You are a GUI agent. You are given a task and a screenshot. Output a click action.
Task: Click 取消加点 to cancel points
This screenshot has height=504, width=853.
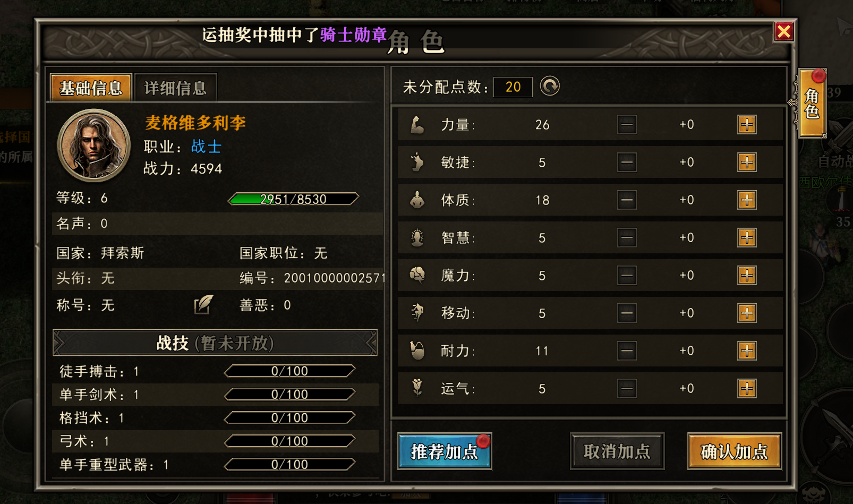[x=617, y=451]
